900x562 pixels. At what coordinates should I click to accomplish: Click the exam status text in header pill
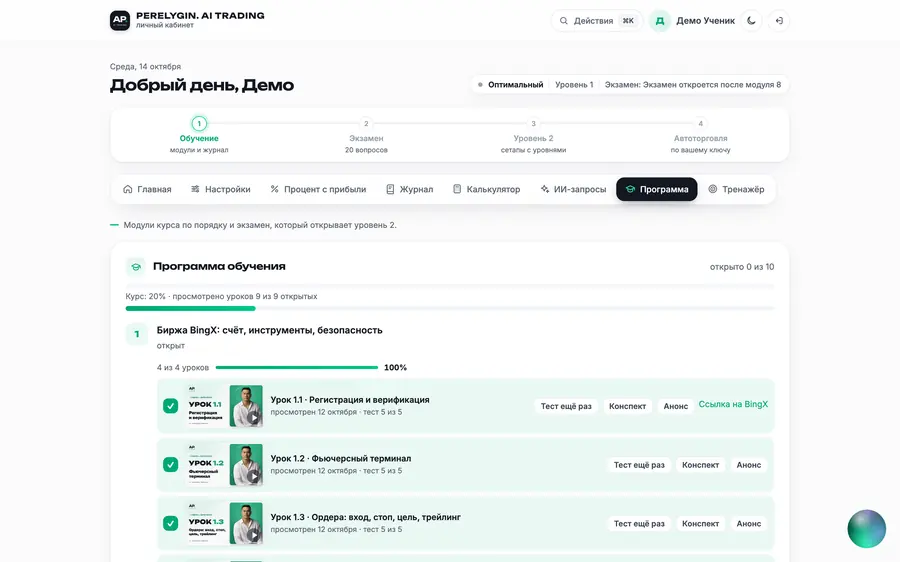(x=693, y=84)
